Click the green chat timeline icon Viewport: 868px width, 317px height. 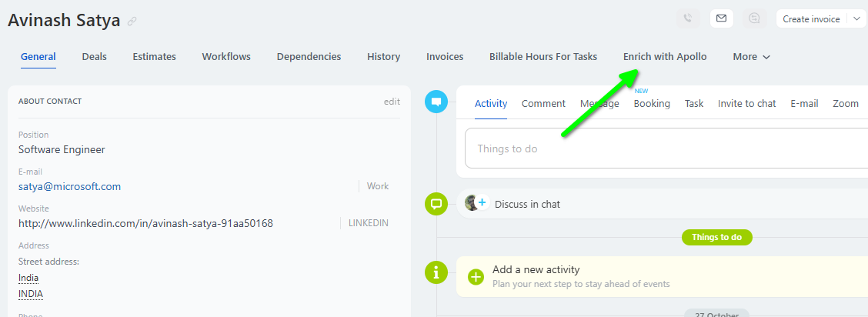(436, 204)
